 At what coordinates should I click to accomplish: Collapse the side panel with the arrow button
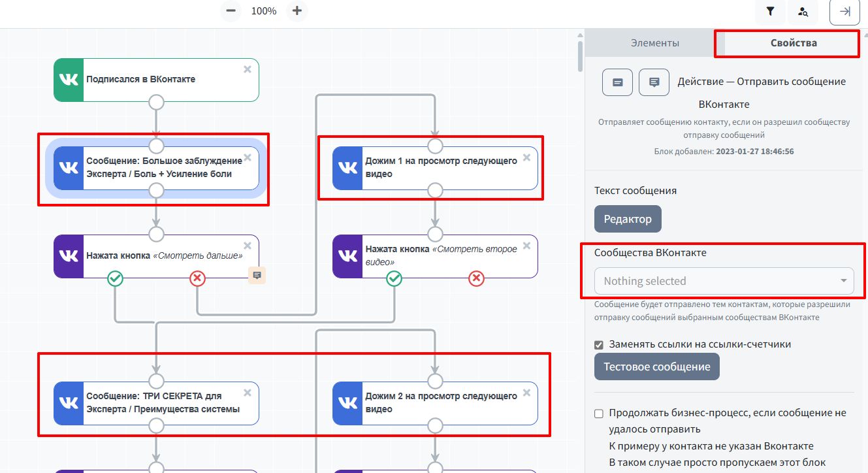point(844,12)
